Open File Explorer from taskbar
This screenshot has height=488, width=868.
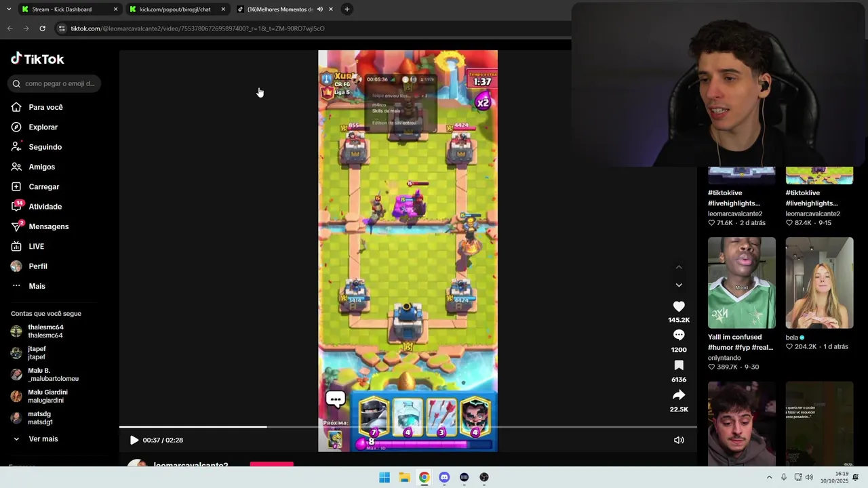pyautogui.click(x=404, y=477)
